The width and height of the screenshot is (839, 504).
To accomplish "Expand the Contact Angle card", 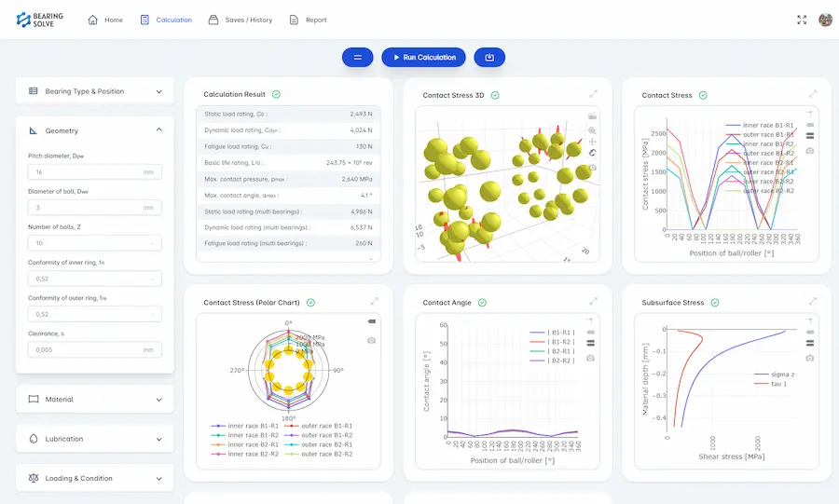I will pyautogui.click(x=593, y=301).
